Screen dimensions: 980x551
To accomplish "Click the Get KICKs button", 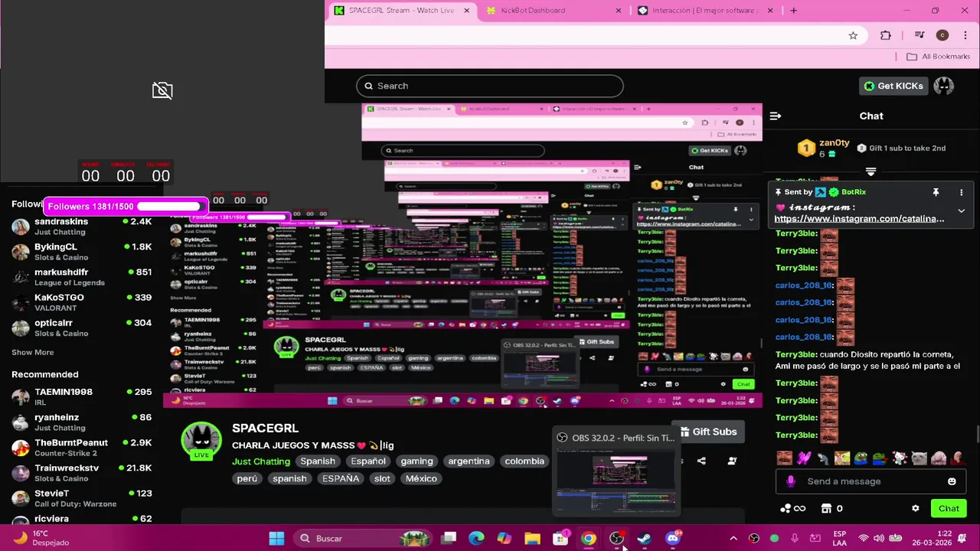I will point(893,86).
